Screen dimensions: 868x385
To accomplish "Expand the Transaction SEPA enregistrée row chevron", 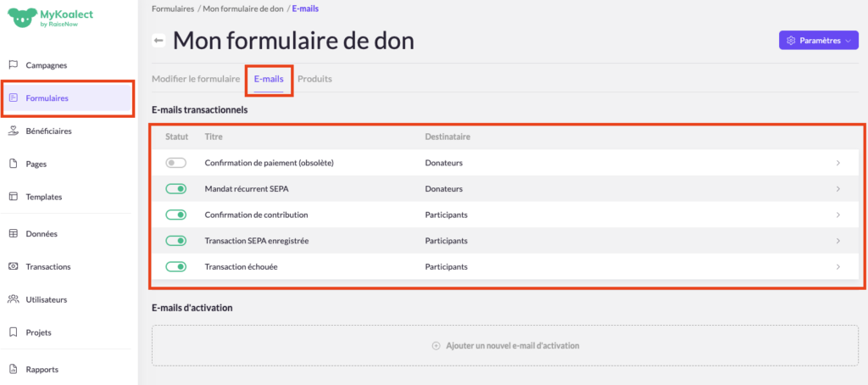I will 837,241.
